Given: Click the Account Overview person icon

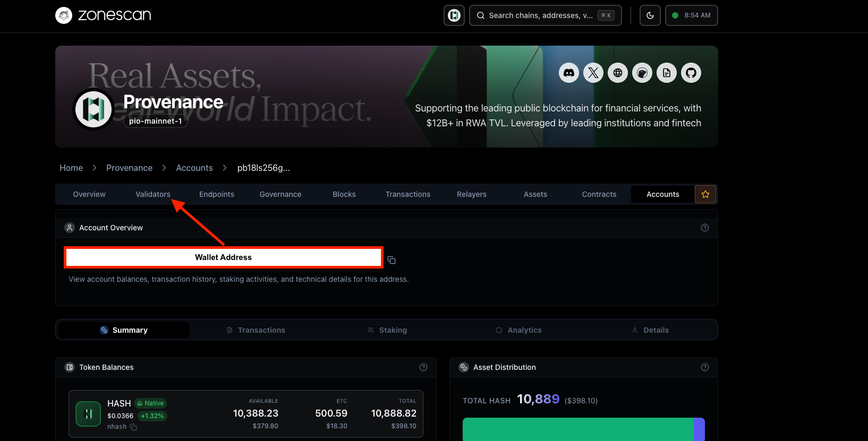Looking at the screenshot, I should [70, 228].
